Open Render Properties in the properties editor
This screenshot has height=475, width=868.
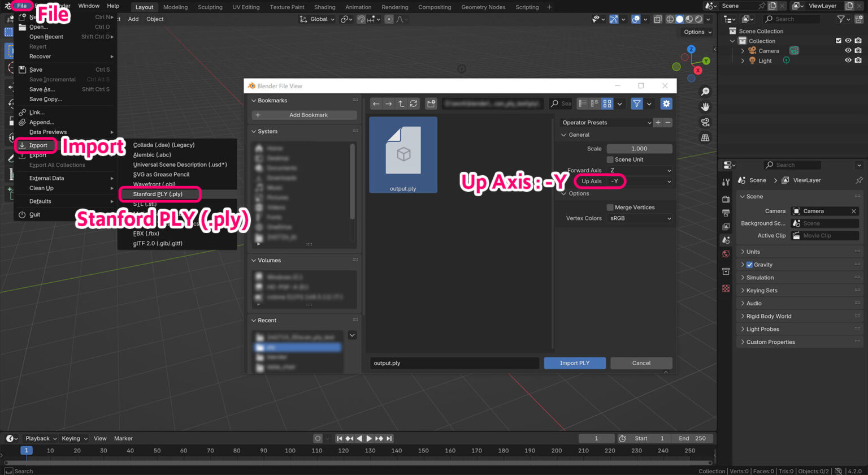click(x=726, y=199)
